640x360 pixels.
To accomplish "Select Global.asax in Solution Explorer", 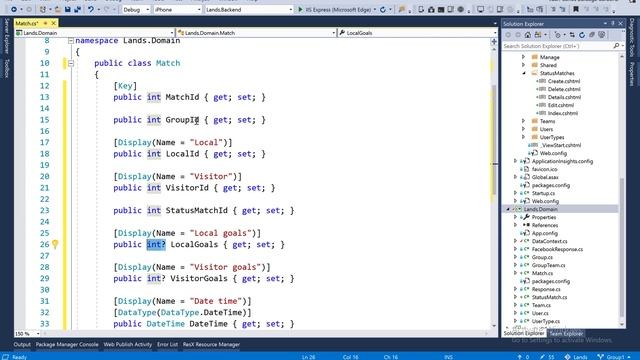I will [545, 177].
